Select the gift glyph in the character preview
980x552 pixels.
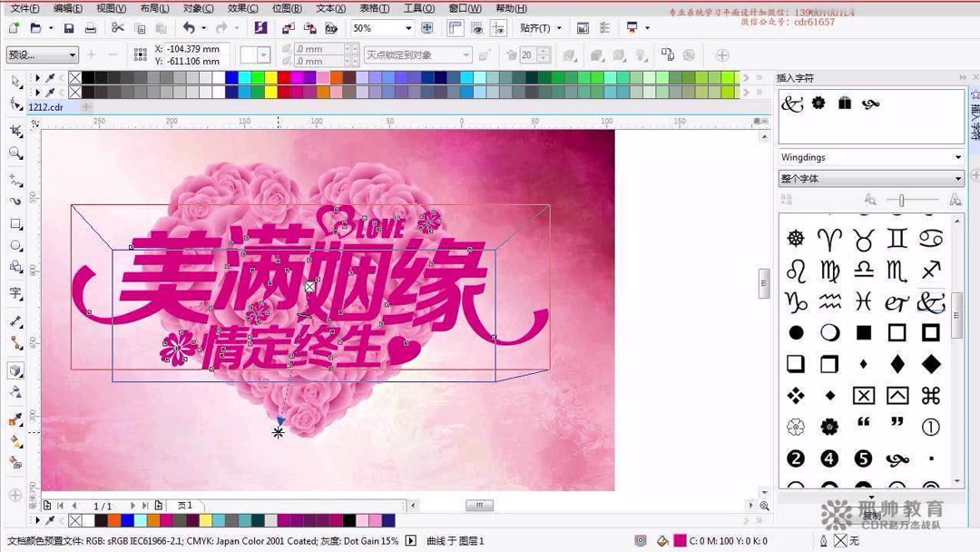[844, 103]
